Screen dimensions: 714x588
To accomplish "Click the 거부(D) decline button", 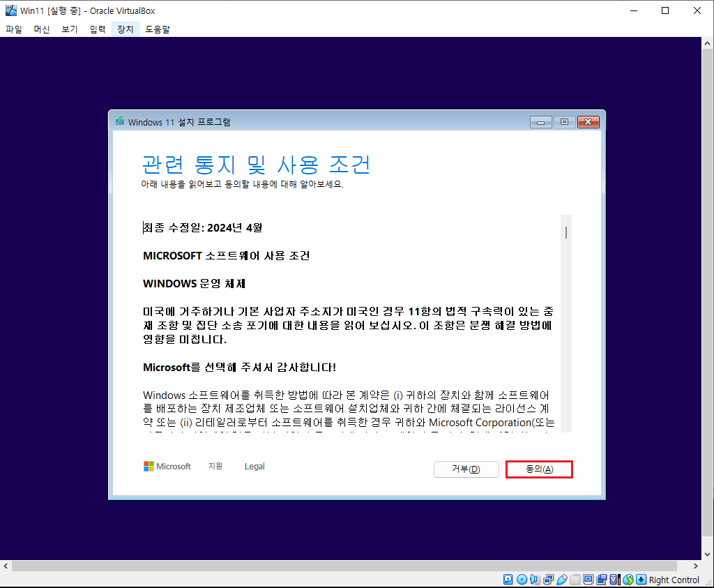I will (x=466, y=469).
